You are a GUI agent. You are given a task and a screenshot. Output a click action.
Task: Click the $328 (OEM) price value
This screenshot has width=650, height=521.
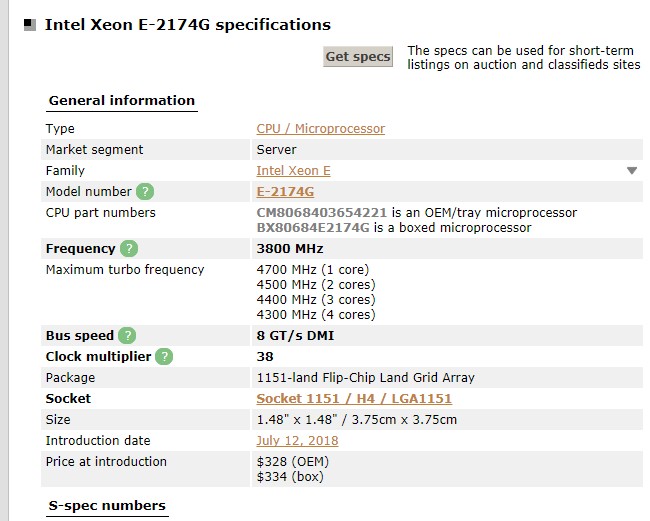pyautogui.click(x=293, y=461)
